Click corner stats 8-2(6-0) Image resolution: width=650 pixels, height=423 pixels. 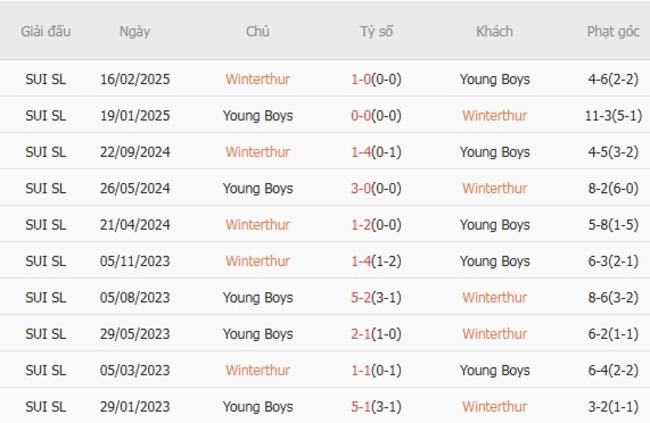(x=613, y=188)
